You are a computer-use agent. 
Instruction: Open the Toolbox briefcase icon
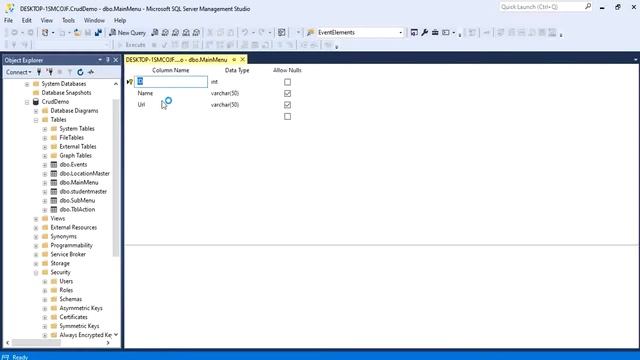click(435, 33)
